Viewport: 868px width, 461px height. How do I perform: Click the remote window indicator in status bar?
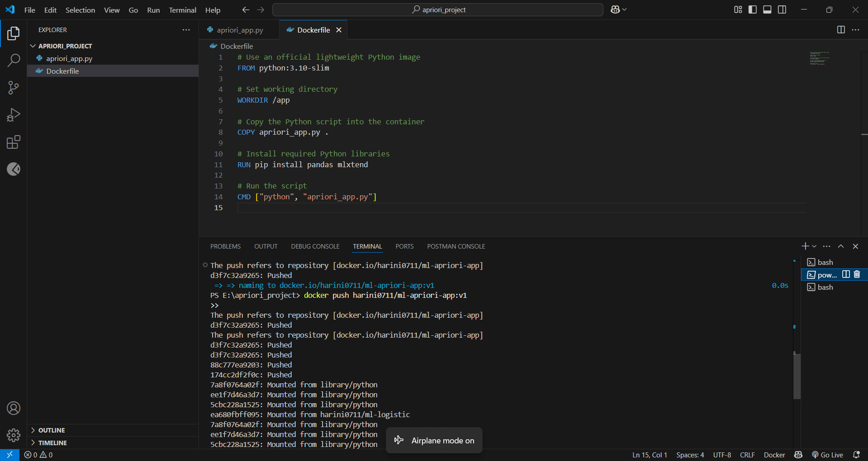pos(9,455)
